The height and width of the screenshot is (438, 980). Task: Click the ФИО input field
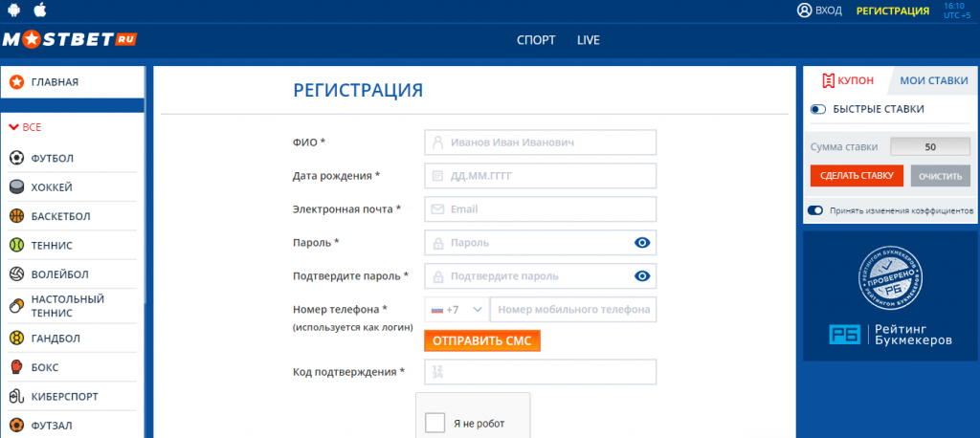point(540,142)
